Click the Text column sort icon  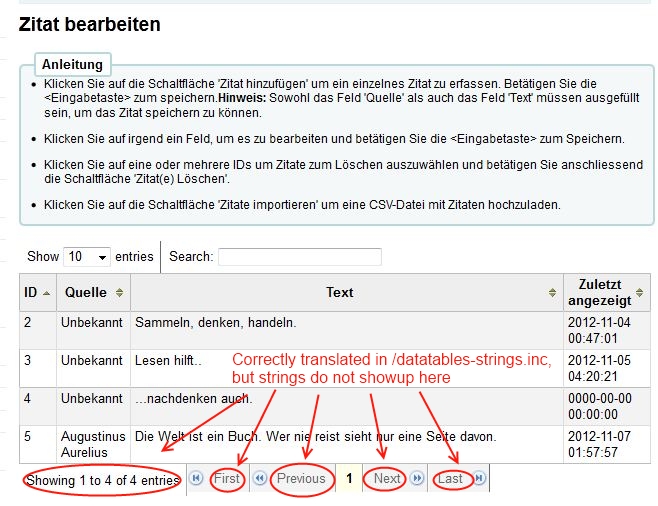click(552, 293)
